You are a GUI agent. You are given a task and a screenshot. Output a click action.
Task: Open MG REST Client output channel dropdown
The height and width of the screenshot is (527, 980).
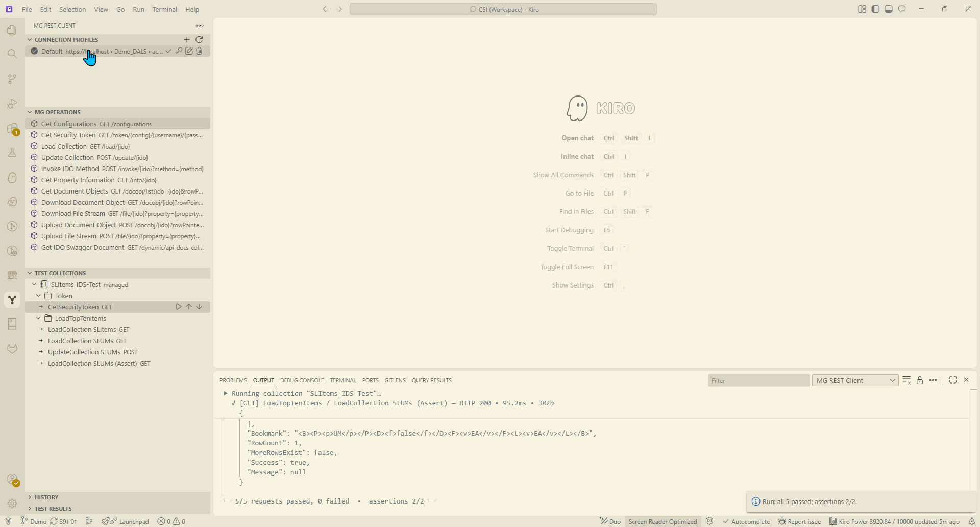click(x=855, y=380)
